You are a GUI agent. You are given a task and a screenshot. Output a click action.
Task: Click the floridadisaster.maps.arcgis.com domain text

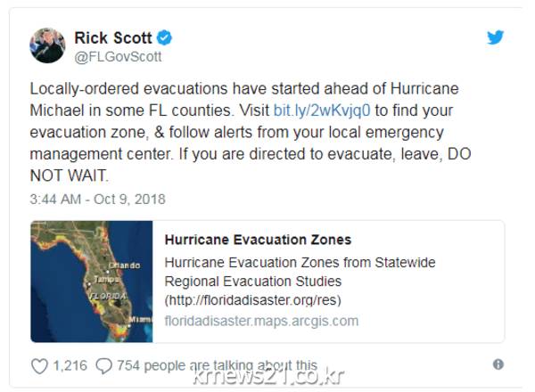[261, 321]
